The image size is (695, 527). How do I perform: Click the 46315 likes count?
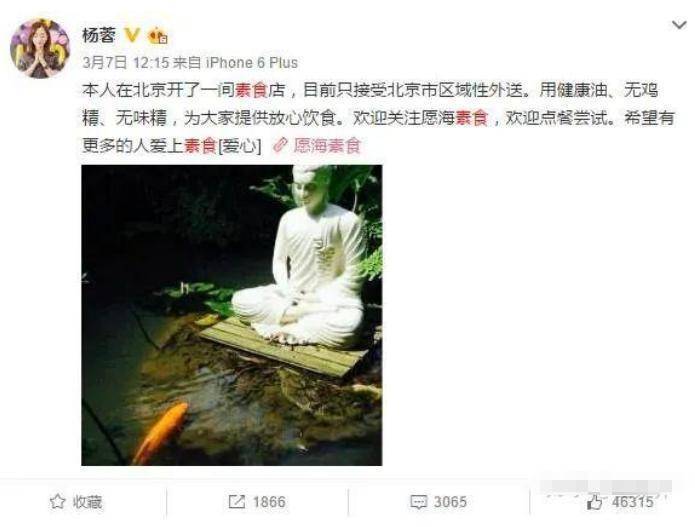pyautogui.click(x=633, y=502)
